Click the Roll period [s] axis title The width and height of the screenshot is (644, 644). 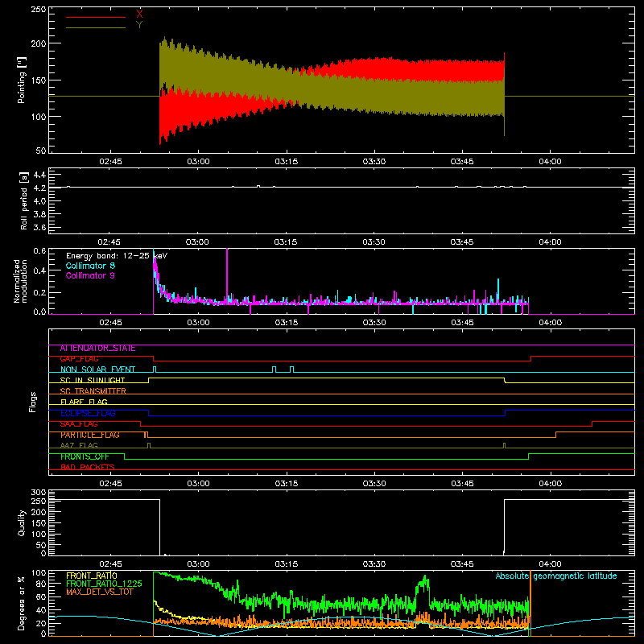pyautogui.click(x=23, y=200)
